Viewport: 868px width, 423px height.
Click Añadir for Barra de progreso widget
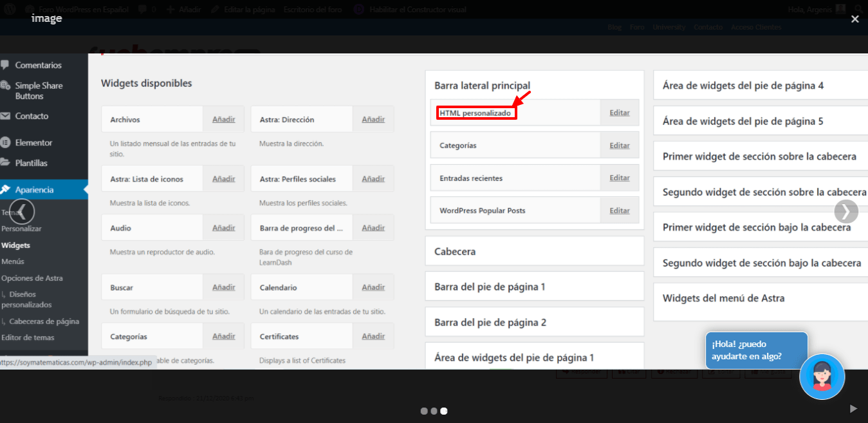(373, 227)
